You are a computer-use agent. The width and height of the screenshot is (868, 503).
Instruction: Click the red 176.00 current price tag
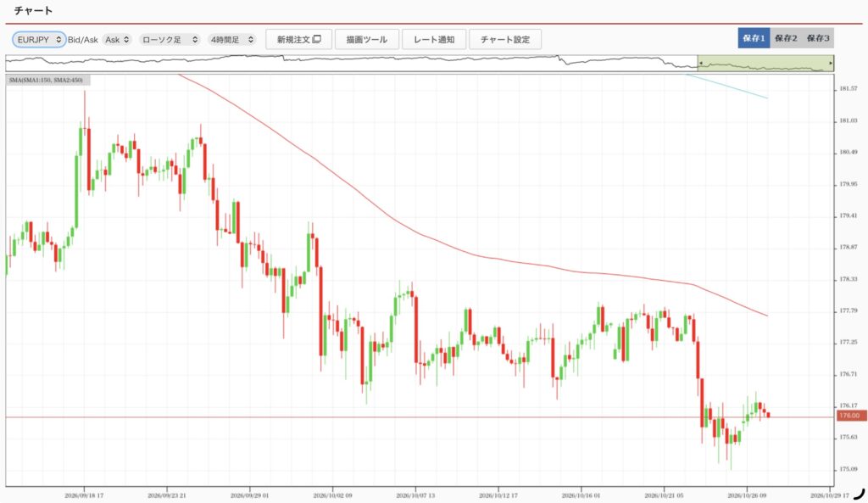click(850, 416)
